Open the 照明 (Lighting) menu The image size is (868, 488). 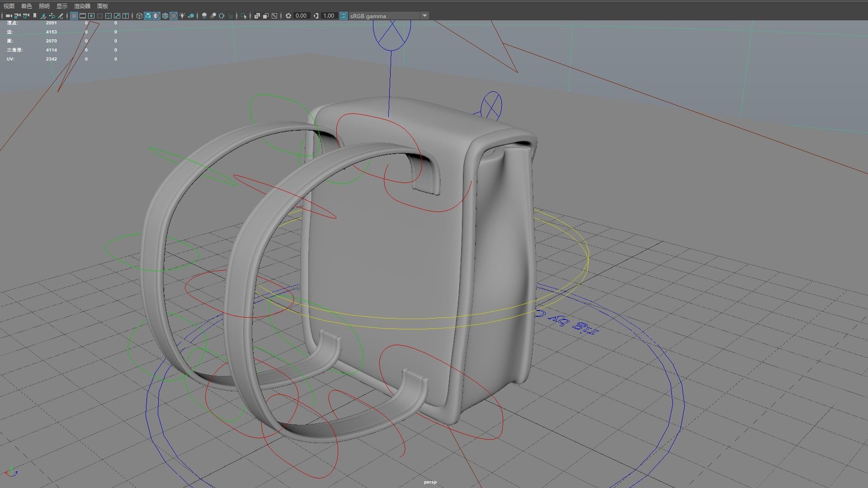pyautogui.click(x=44, y=6)
